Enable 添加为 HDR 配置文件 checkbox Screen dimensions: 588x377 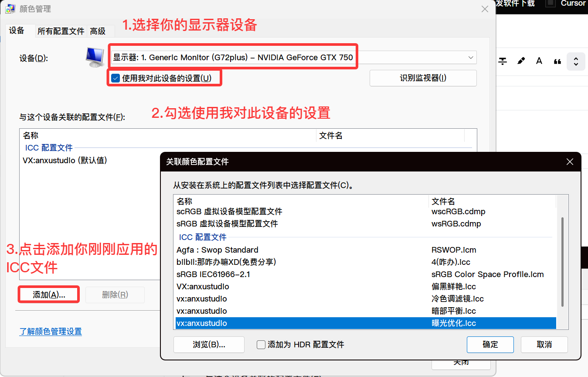click(x=261, y=345)
